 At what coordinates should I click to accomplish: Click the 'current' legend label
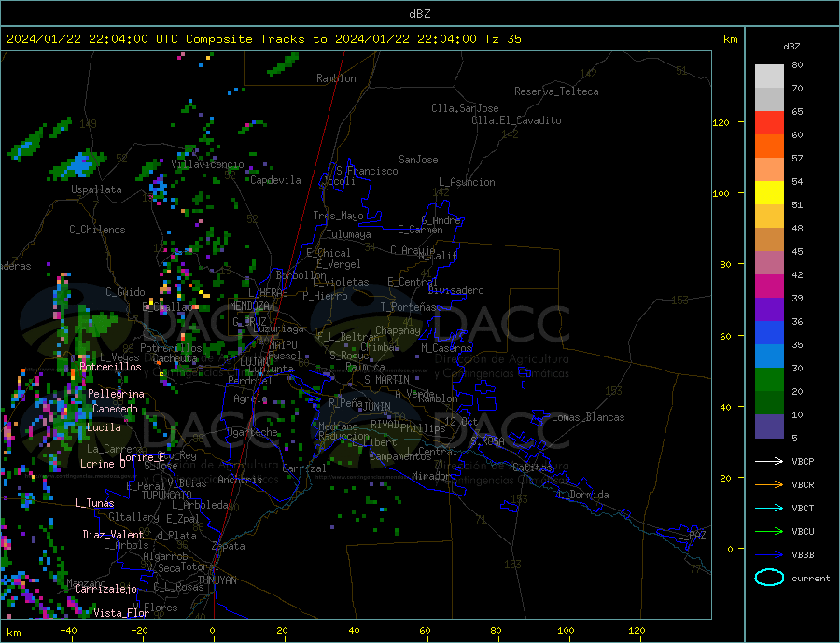point(811,579)
